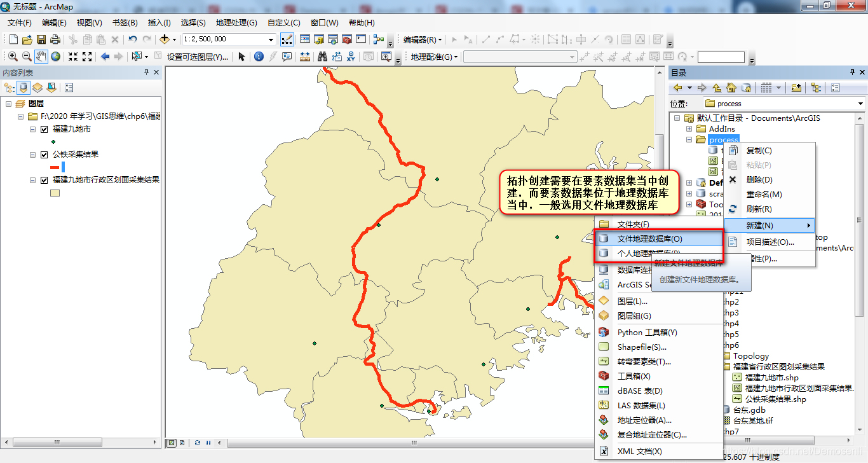
Task: Click the Up One Level icon in Catalog
Action: tap(717, 88)
